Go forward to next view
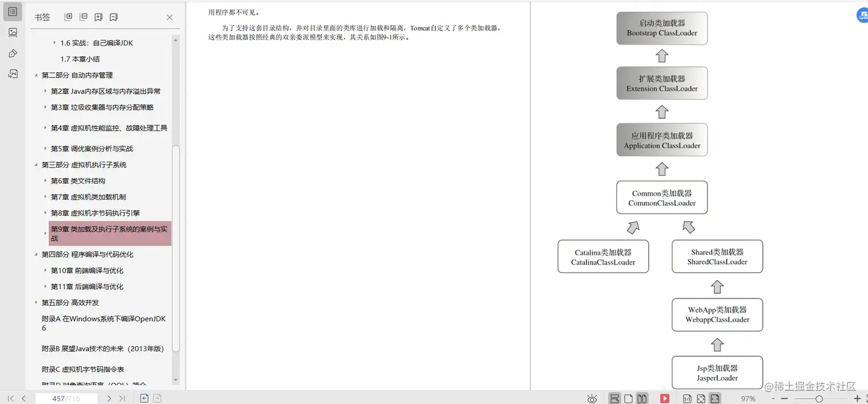Image resolution: width=868 pixels, height=404 pixels. click(157, 398)
